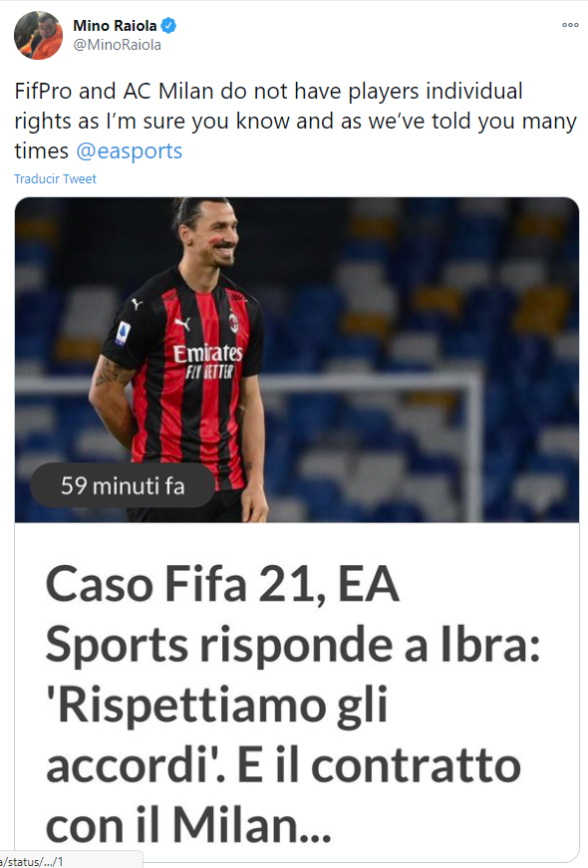
Task: Click the '59 minuti fa' badge
Action: 123,485
